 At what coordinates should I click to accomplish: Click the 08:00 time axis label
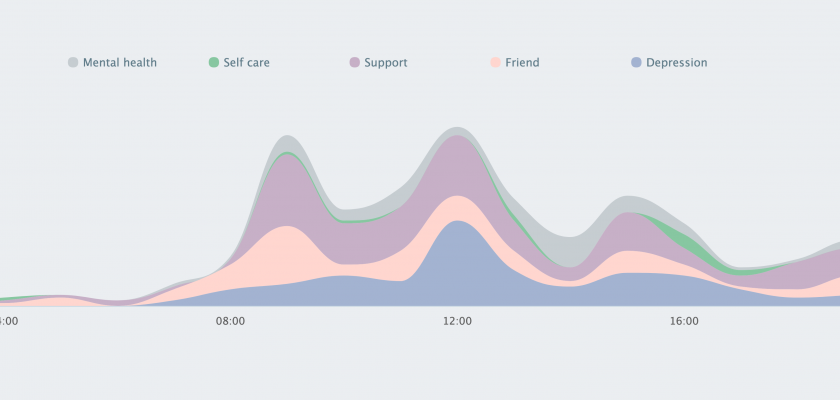coord(231,322)
